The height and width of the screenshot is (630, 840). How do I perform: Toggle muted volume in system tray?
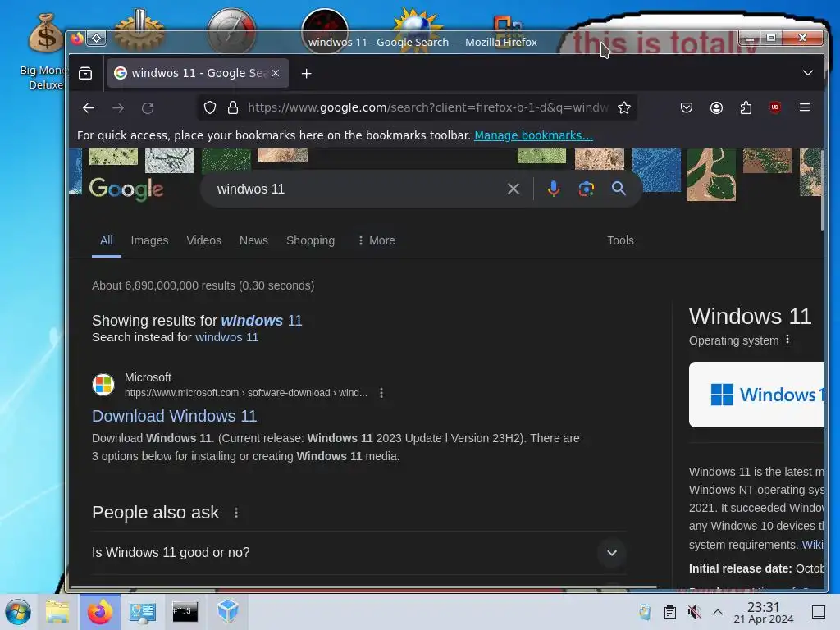point(694,612)
